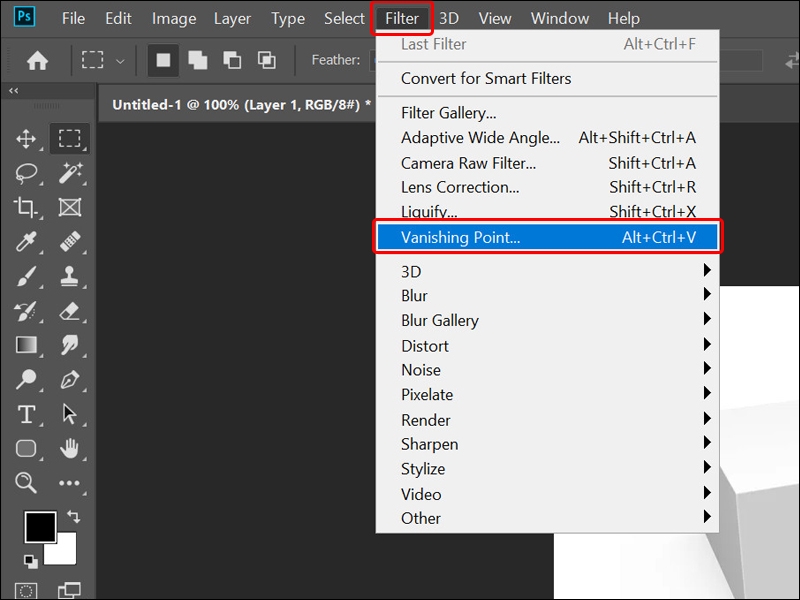Select the Move tool

coord(27,139)
